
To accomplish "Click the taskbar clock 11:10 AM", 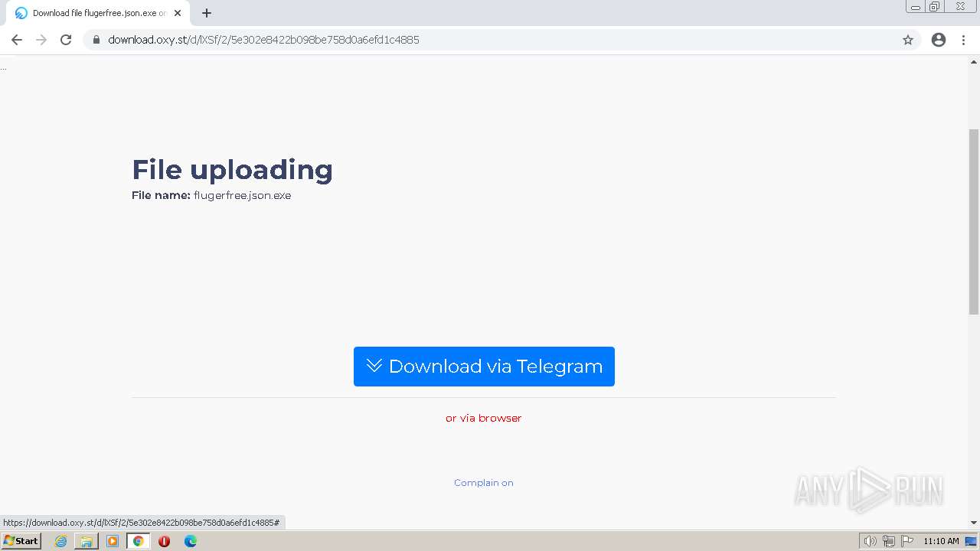I will 941,541.
